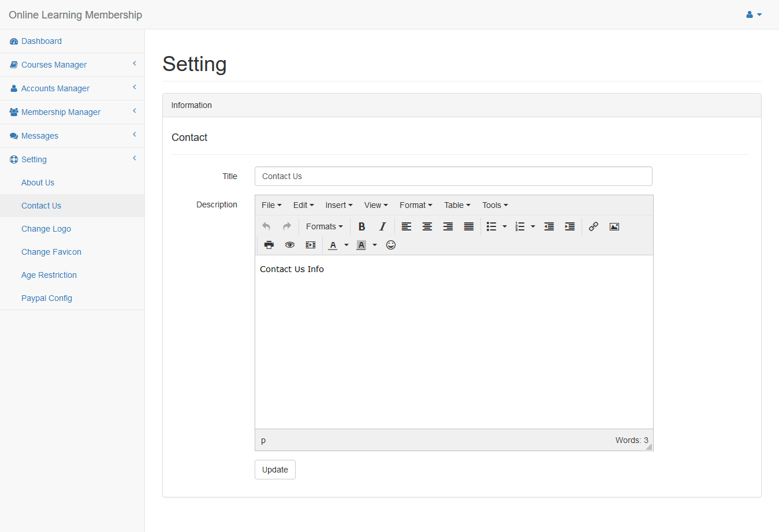Click the insert media icon
This screenshot has height=532, width=779.
click(x=311, y=245)
